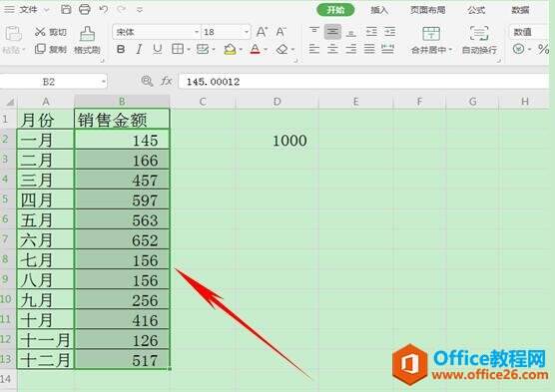Click the justify alignment icon
Screen dimensions: 555x392
coord(369,49)
